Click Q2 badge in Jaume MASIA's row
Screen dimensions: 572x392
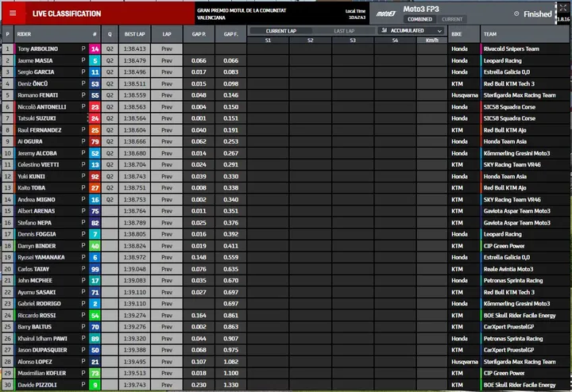(110, 60)
